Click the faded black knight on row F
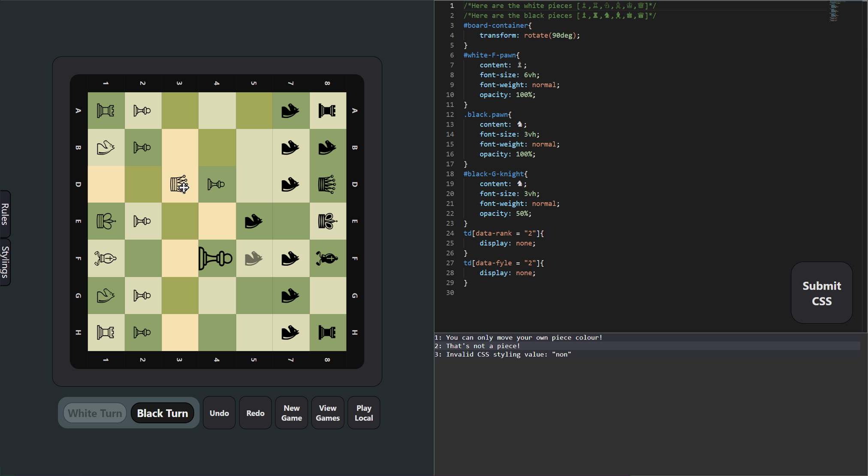868x476 pixels. [253, 258]
